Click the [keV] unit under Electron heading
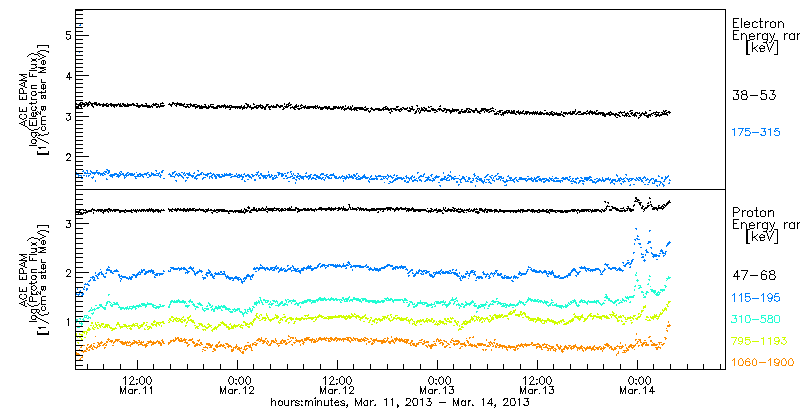800x410 pixels. pyautogui.click(x=762, y=48)
